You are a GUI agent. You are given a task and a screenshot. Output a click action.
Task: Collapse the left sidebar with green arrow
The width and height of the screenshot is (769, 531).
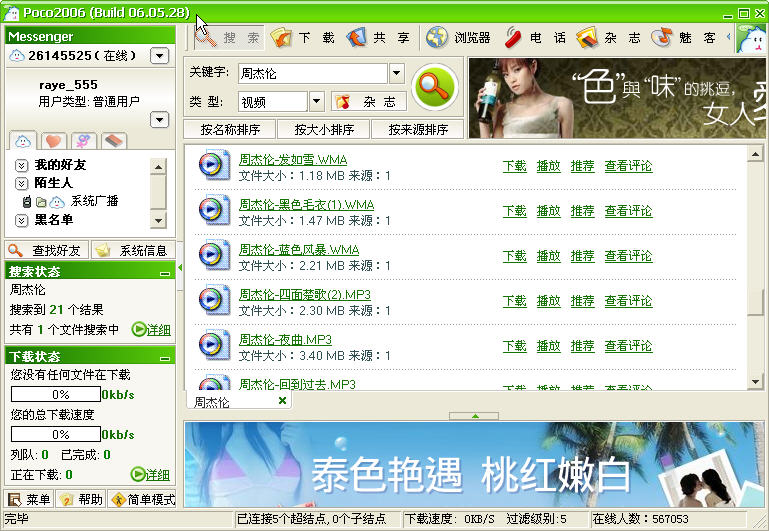tap(180, 268)
